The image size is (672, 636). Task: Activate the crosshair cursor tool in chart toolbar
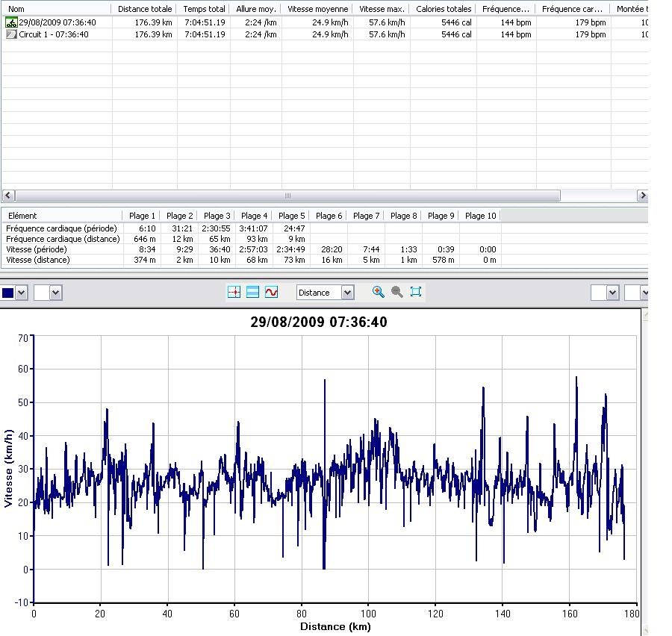(x=234, y=293)
